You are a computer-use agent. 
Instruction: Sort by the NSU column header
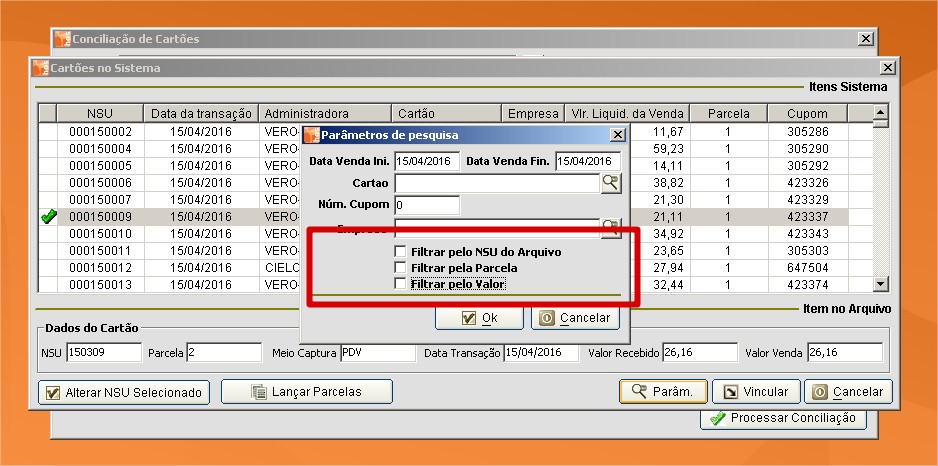(100, 113)
